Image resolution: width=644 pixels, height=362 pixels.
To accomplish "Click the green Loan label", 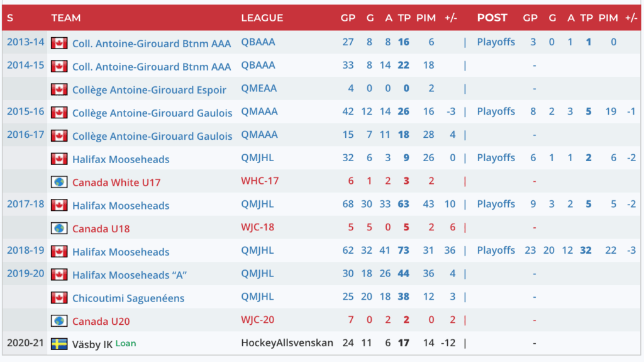I will pos(126,343).
